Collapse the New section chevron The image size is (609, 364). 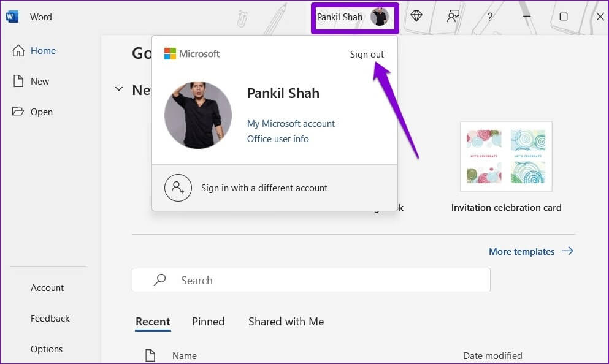tap(119, 89)
